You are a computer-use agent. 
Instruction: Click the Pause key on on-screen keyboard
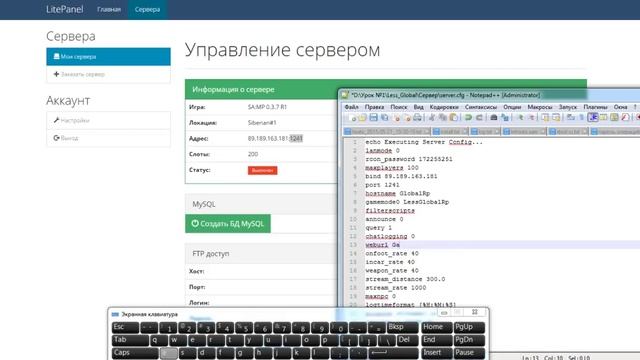tap(469, 353)
